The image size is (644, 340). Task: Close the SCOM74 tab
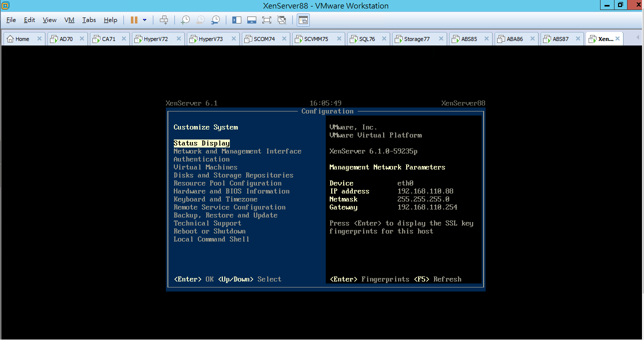coord(284,39)
